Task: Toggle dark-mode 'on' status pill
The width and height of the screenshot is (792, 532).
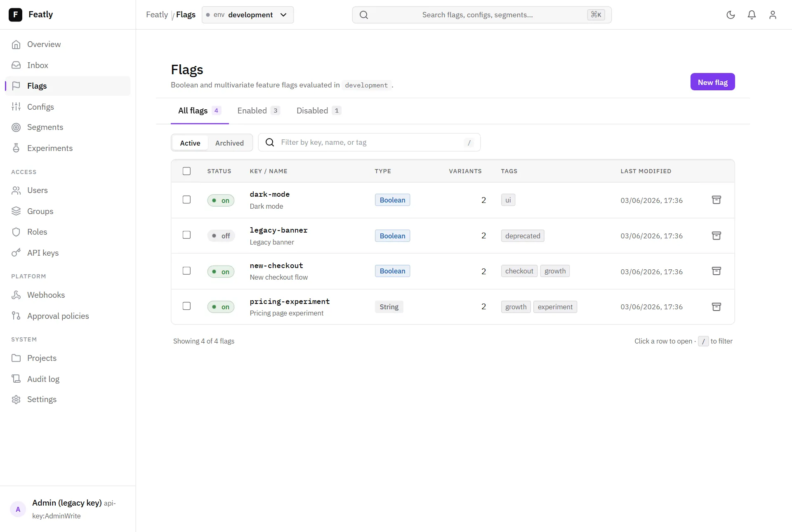Action: coord(221,200)
